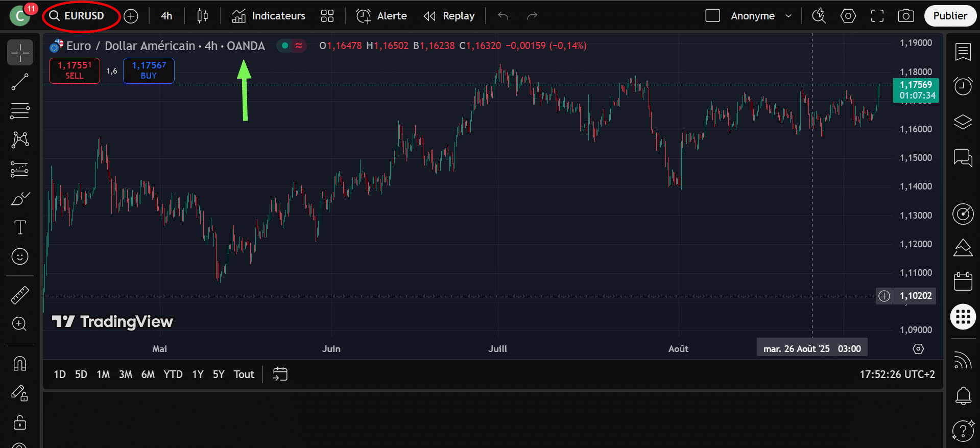Switch to the YTD time range

[173, 374]
